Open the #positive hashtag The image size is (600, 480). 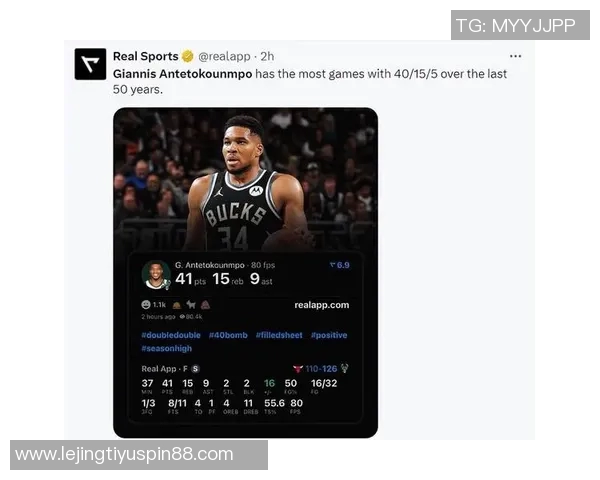pos(329,335)
